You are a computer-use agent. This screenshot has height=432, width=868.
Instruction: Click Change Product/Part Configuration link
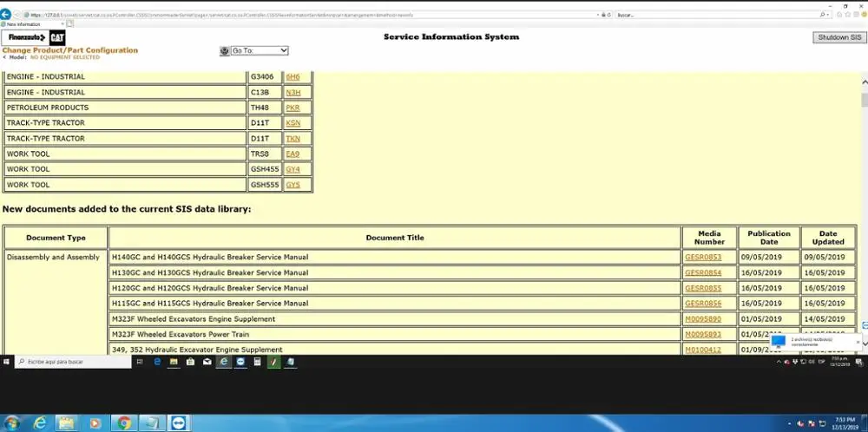[x=70, y=50]
